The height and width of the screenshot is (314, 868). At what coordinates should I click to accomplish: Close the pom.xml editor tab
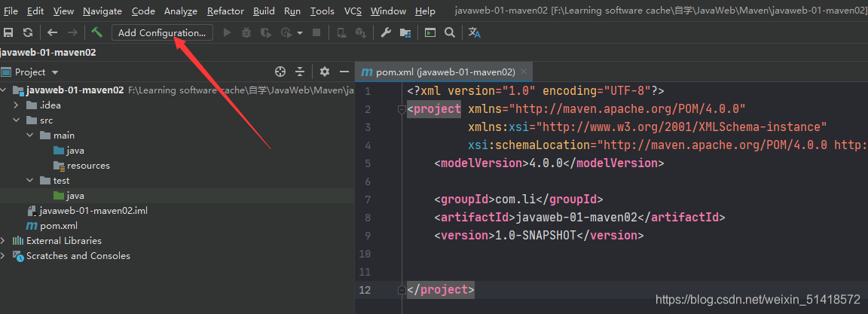524,72
